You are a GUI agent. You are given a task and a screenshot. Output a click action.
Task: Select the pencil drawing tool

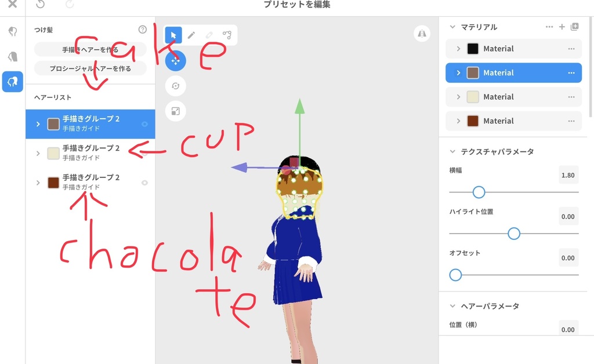coord(191,35)
